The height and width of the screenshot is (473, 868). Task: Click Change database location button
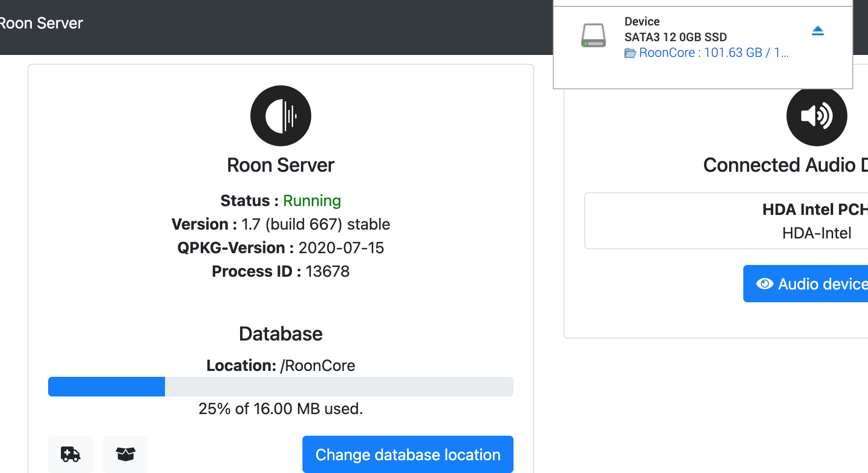[x=408, y=454]
